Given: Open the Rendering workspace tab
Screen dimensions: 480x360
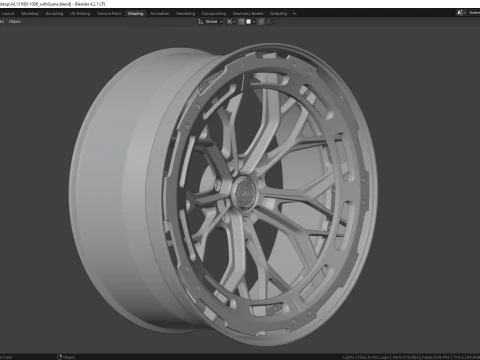Looking at the screenshot, I should click(186, 14).
